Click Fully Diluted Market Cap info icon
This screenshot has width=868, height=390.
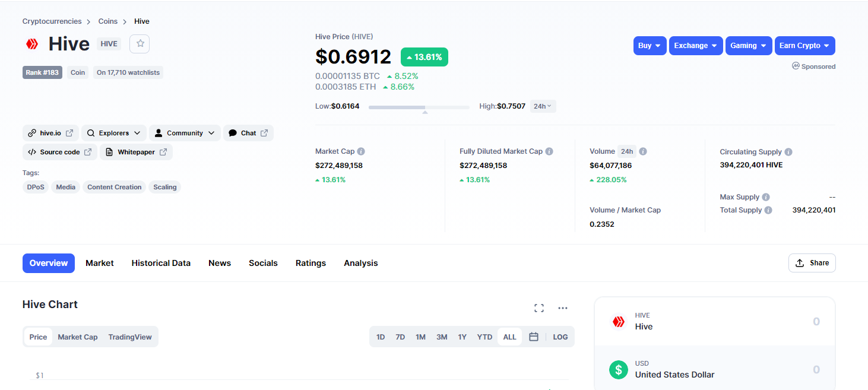pos(549,151)
